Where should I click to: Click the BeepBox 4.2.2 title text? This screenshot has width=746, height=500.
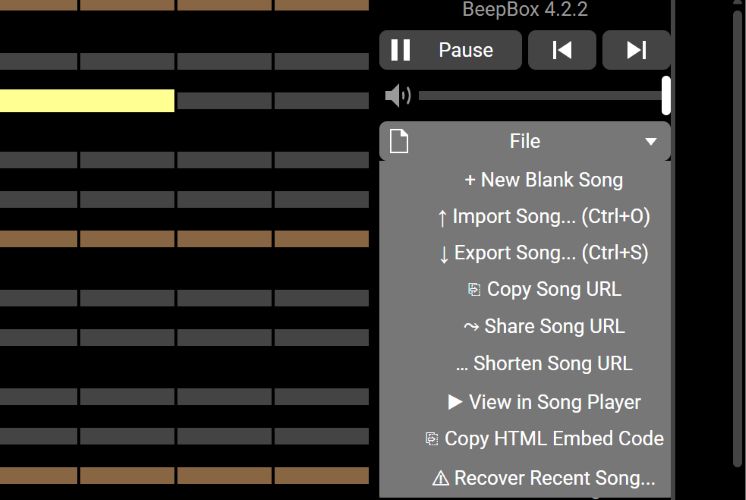click(x=525, y=9)
